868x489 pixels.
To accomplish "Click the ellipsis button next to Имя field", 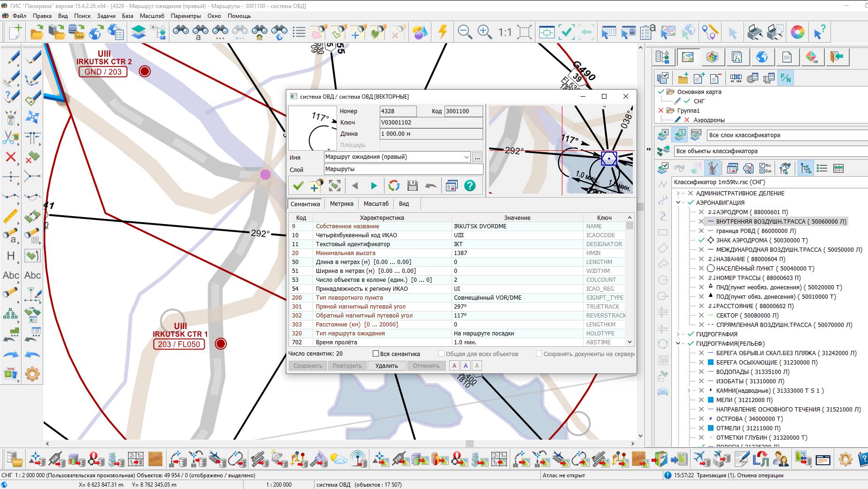I will point(477,157).
